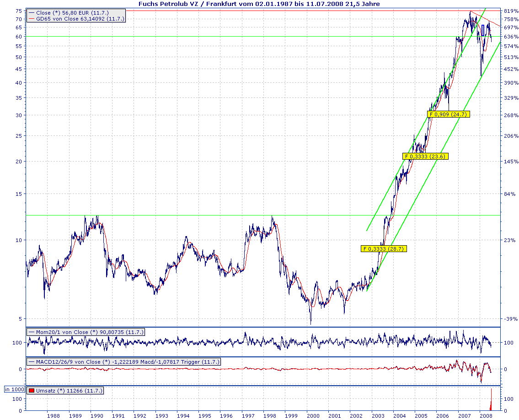Screen dimensions: 519x420
Task: Click the F 0,3333 (28.7) yellow marker
Action: (384, 249)
